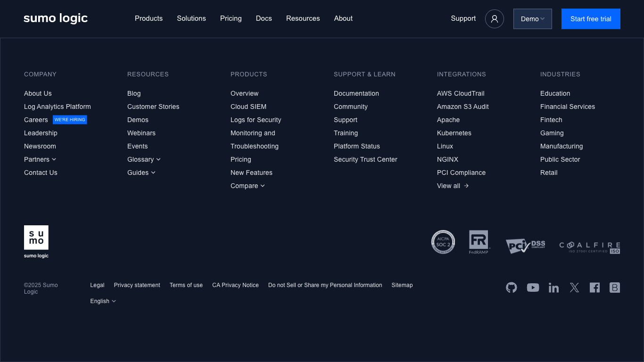644x362 pixels.
Task: Open the Platform Status link
Action: [x=357, y=146]
